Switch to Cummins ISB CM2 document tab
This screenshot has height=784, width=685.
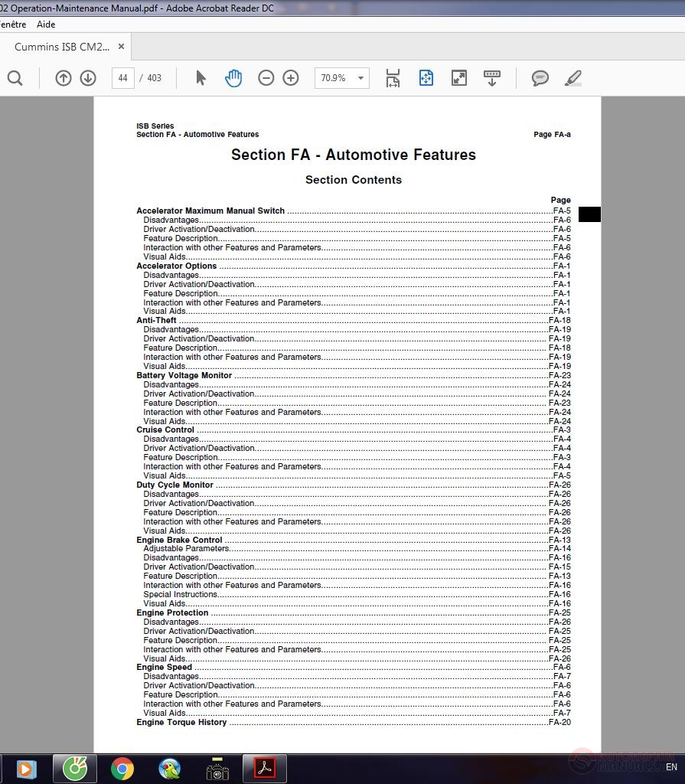point(62,47)
